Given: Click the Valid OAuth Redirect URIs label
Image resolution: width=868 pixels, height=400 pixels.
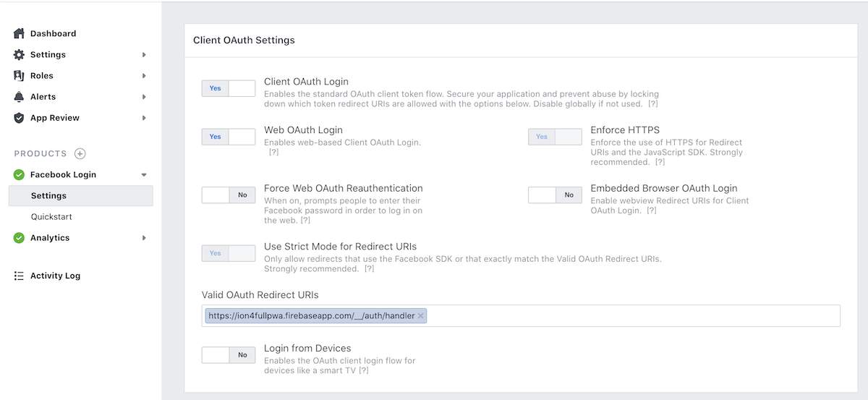Looking at the screenshot, I should 260,294.
